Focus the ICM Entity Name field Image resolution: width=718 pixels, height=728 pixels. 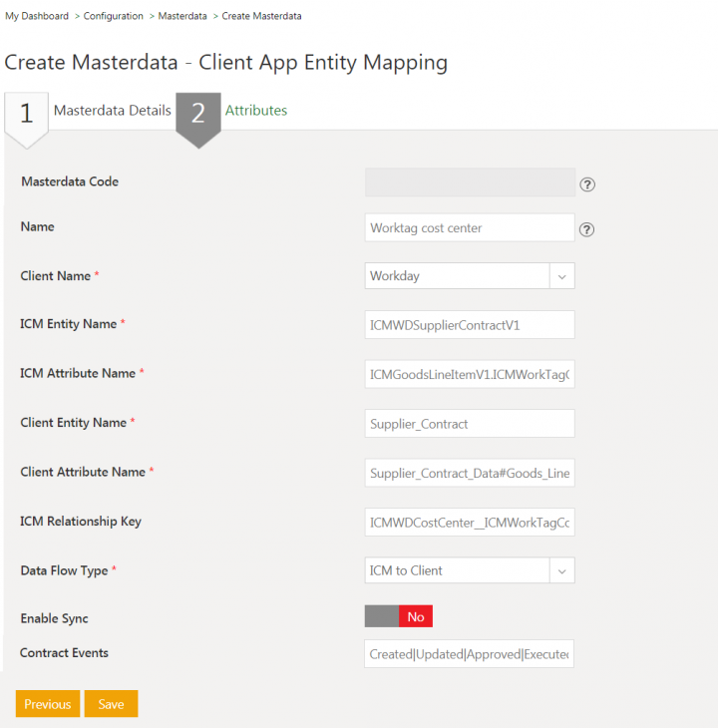pyautogui.click(x=470, y=325)
